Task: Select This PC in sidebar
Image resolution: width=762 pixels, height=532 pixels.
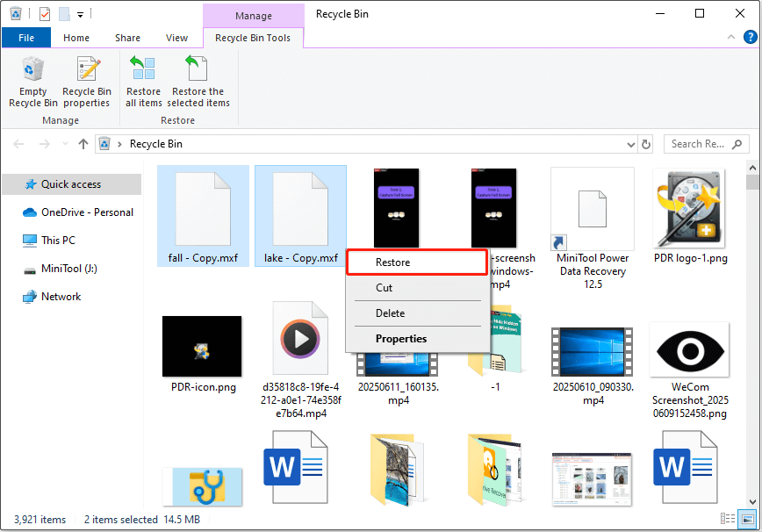Action: coord(49,240)
